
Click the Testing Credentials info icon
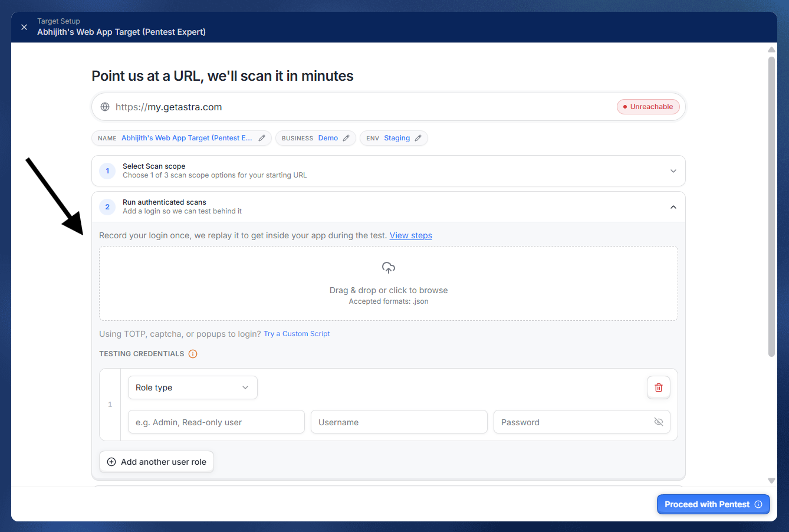coord(193,354)
